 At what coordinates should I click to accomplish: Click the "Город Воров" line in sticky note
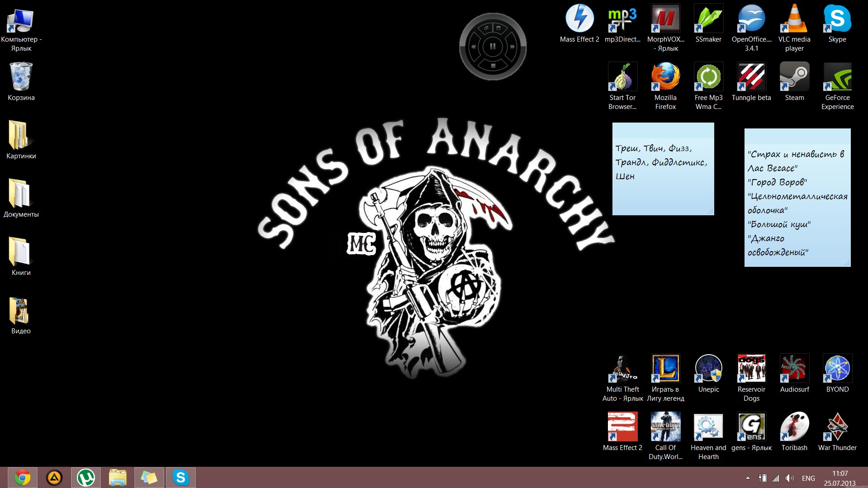point(777,182)
